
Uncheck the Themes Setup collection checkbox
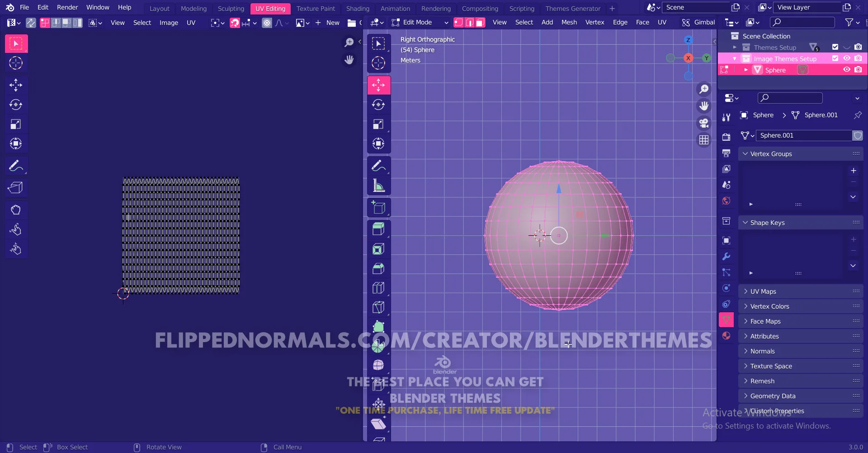[x=835, y=47]
